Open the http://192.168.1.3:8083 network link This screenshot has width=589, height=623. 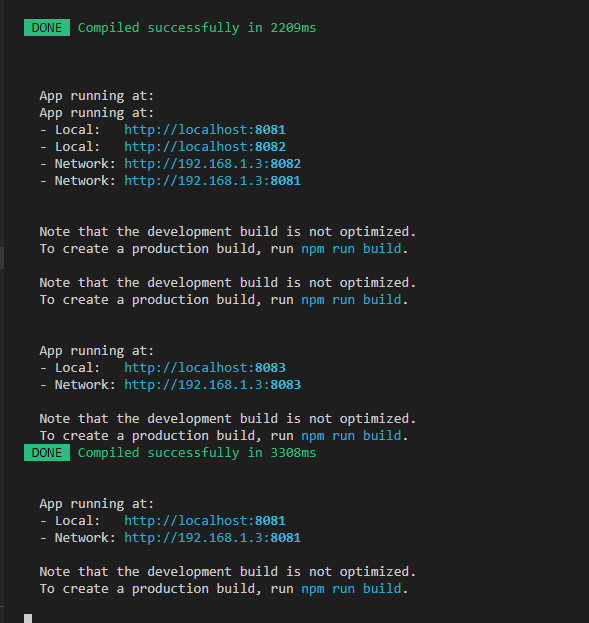(x=212, y=385)
